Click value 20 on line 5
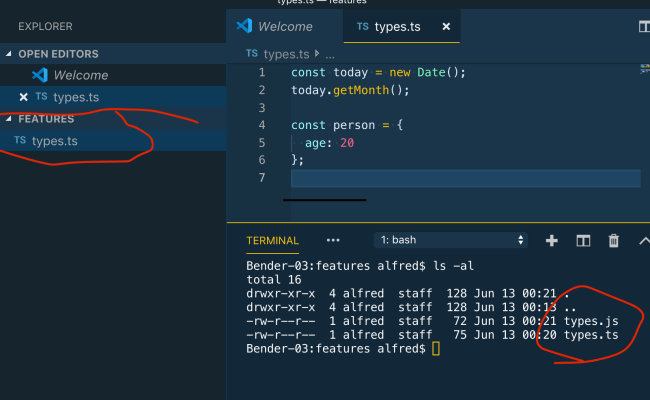The image size is (650, 400). [347, 143]
